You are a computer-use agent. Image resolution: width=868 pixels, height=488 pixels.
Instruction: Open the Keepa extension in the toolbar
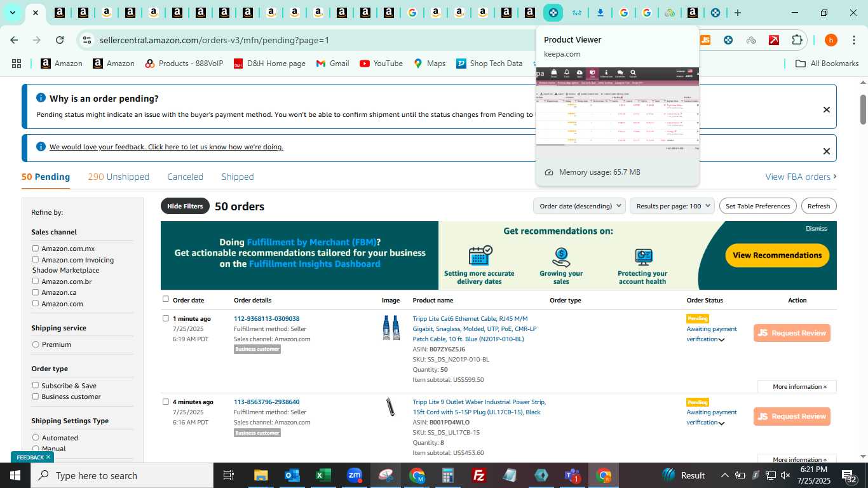[x=728, y=40]
